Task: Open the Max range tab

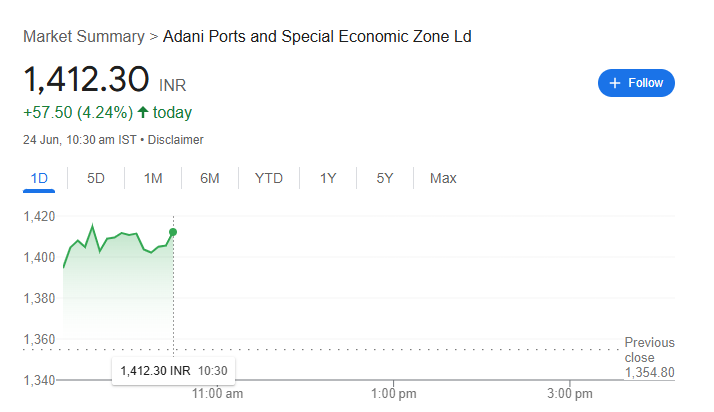Action: (x=443, y=178)
